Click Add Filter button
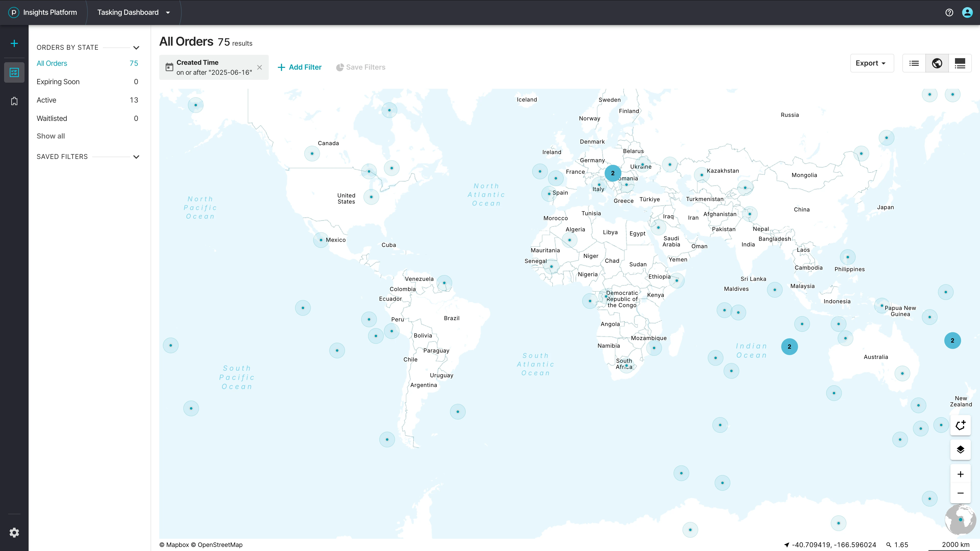Image resolution: width=980 pixels, height=551 pixels. (299, 67)
